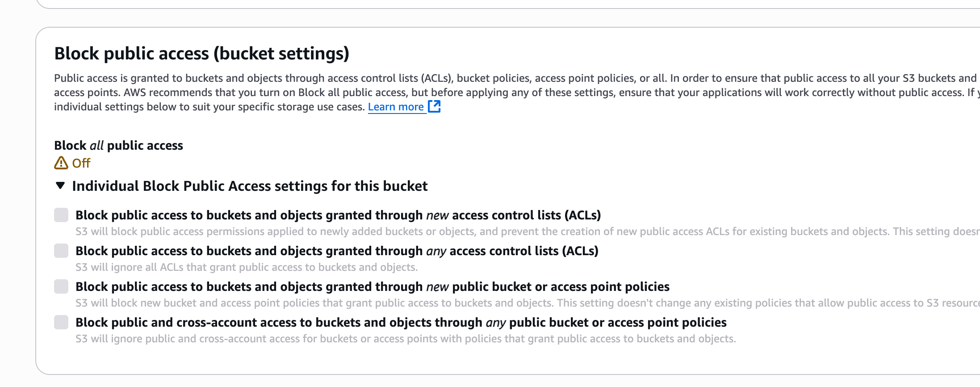This screenshot has width=980, height=387.
Task: Click label text for new access control lists
Action: [x=338, y=215]
